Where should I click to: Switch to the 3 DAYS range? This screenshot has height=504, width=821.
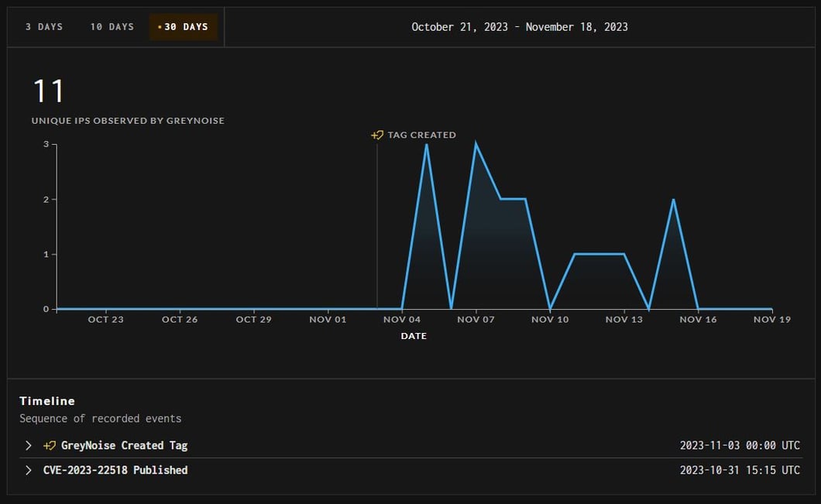point(44,26)
